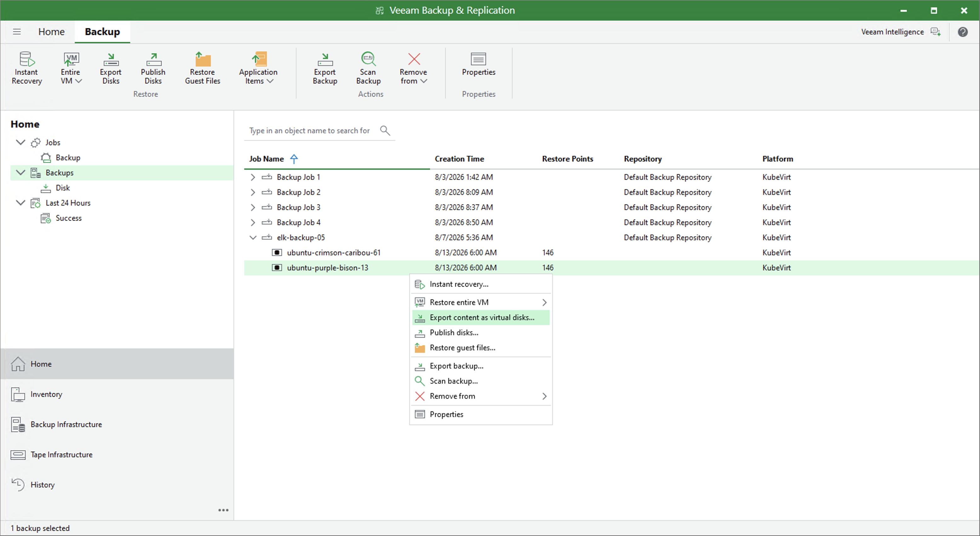
Task: Collapse the Last 24 Hours node
Action: point(20,203)
